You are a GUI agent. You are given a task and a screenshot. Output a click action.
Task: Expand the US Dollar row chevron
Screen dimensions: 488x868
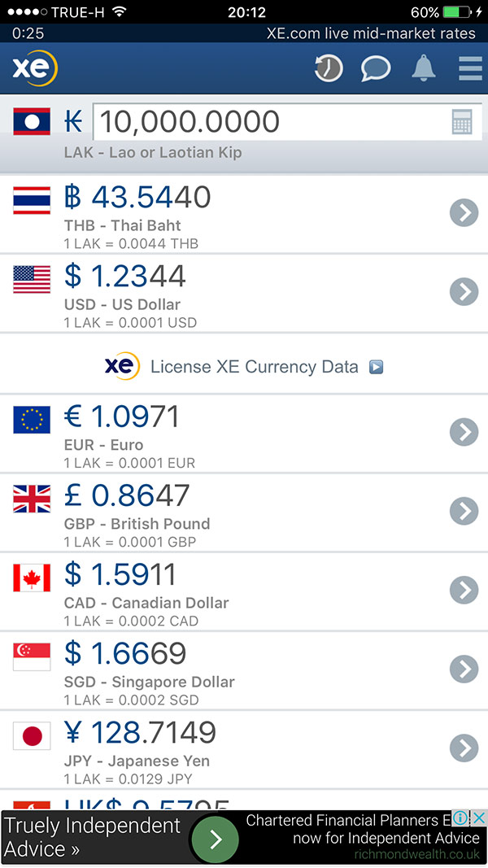(464, 291)
